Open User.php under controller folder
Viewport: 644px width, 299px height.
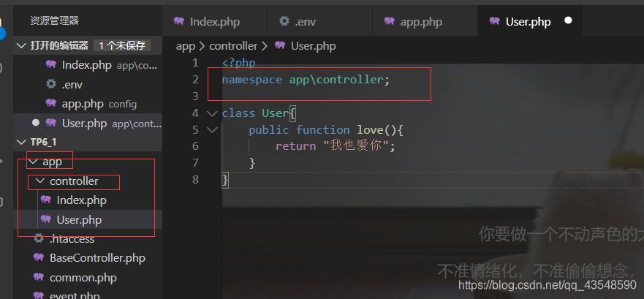click(x=88, y=220)
